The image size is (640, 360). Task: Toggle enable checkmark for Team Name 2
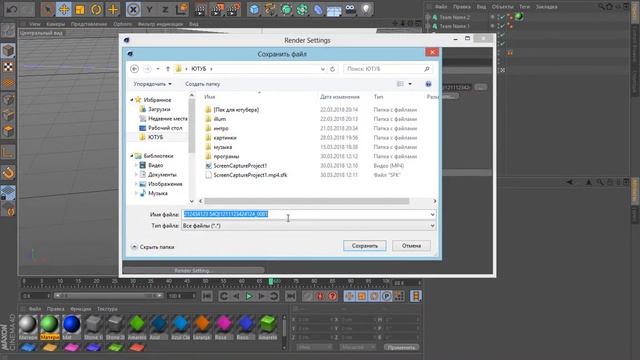(x=502, y=17)
